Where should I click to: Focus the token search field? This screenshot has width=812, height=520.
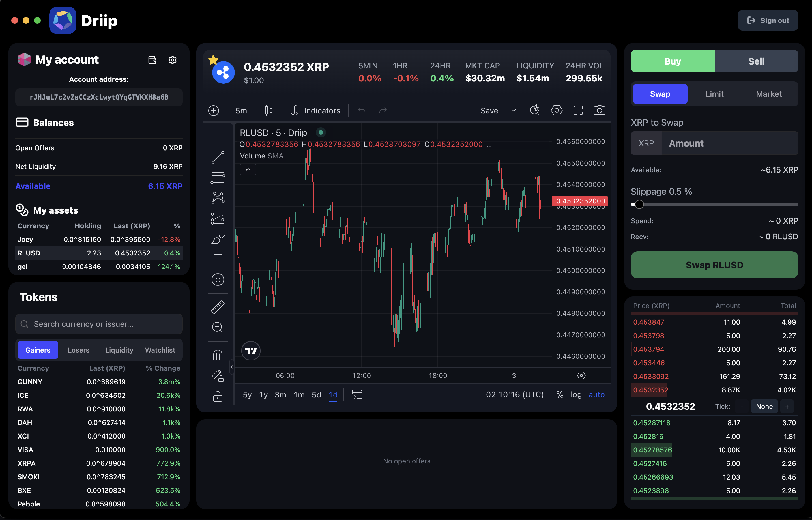(99, 324)
